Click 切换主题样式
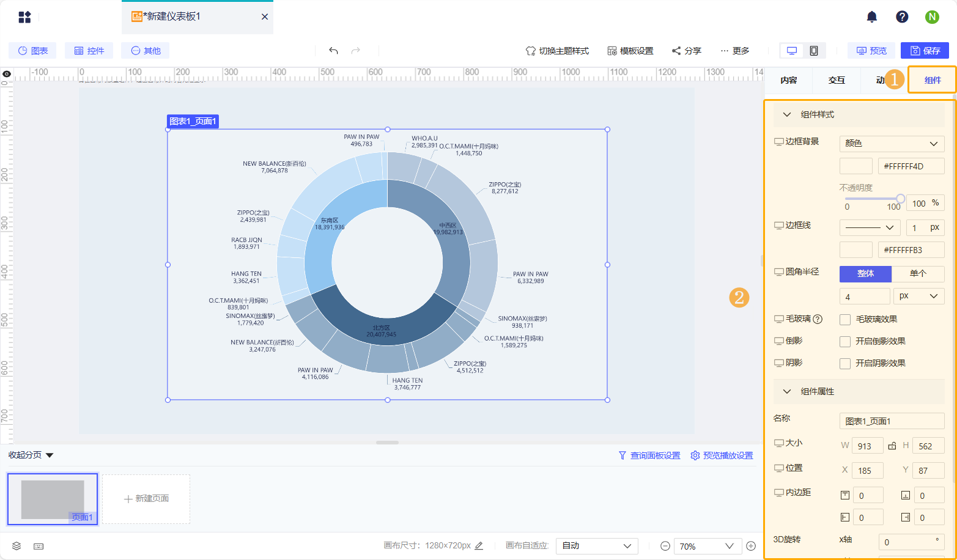The height and width of the screenshot is (560, 957). coord(557,51)
